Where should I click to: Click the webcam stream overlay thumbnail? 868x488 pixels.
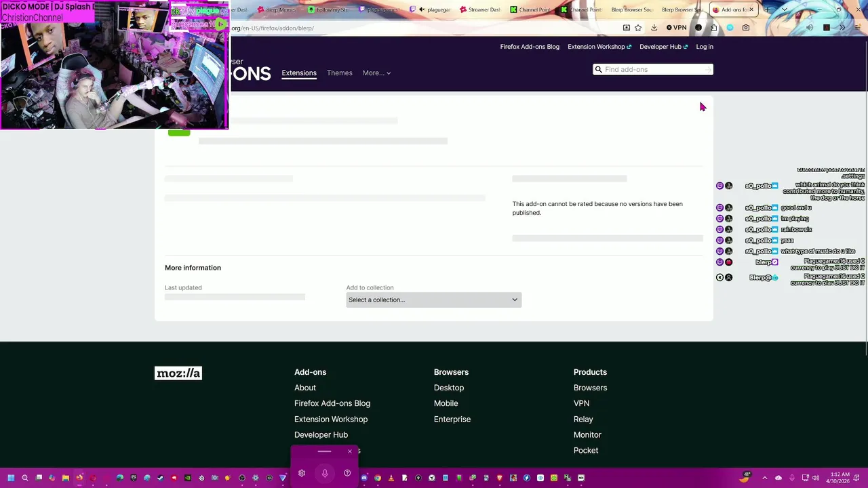tap(114, 65)
